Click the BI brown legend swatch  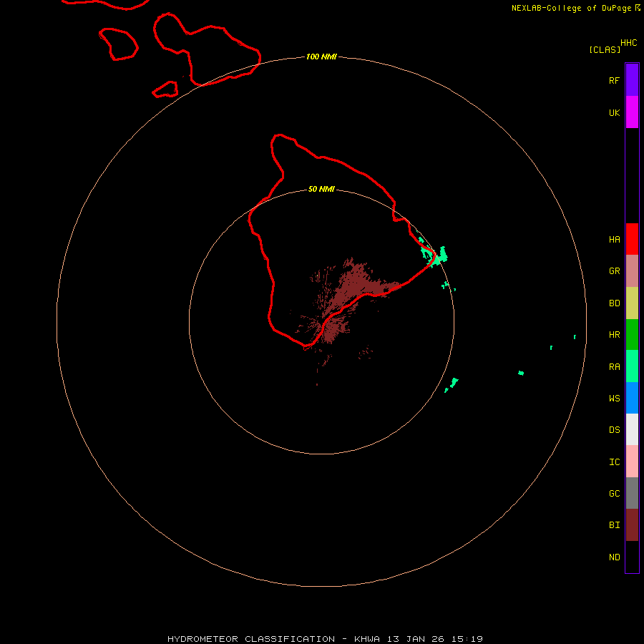click(632, 525)
